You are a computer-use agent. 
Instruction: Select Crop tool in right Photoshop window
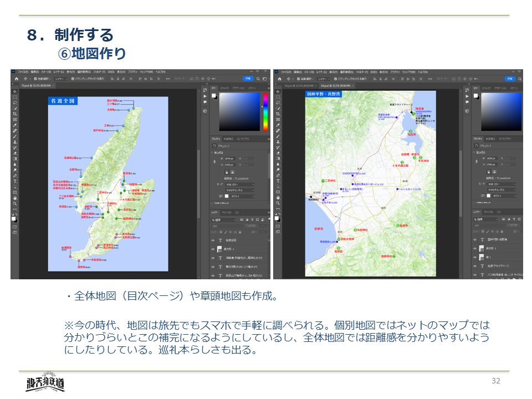[277, 114]
